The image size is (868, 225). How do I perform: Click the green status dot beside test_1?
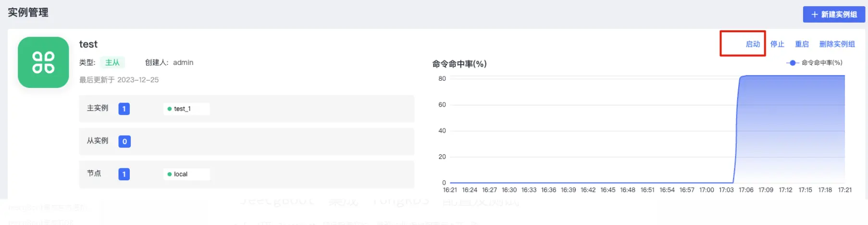[169, 109]
